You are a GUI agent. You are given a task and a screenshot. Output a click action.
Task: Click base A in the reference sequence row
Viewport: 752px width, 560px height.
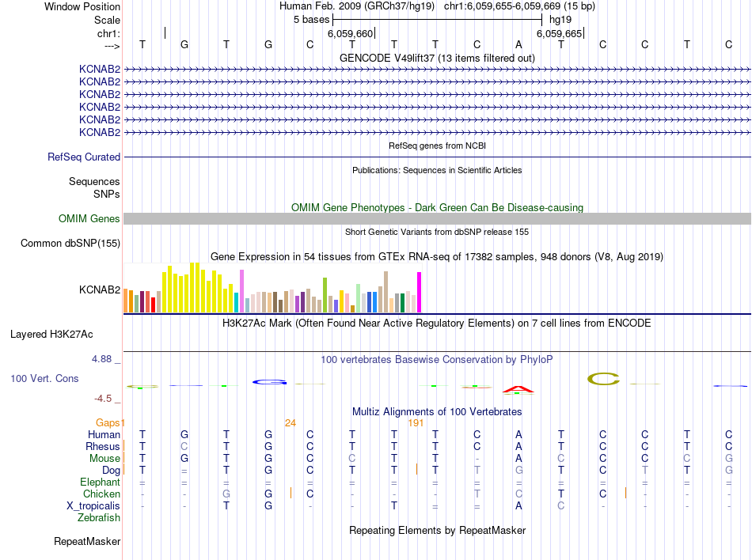[x=518, y=44]
